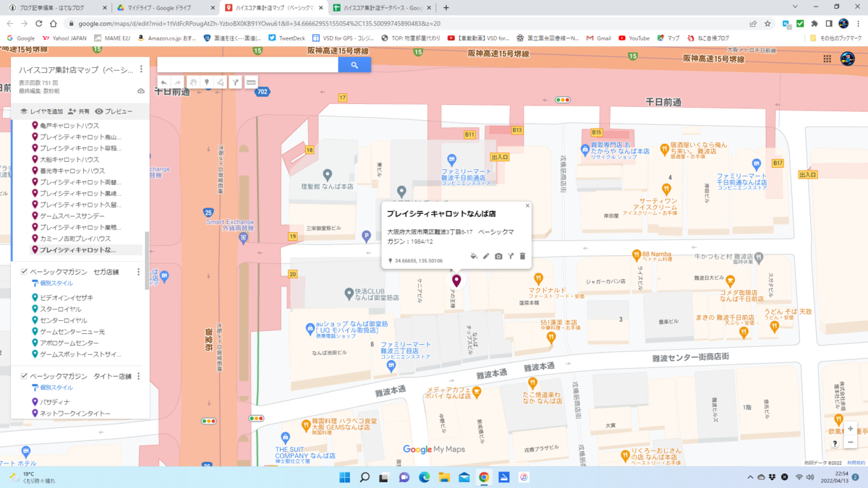Open paint bucket style in place popup

click(474, 256)
